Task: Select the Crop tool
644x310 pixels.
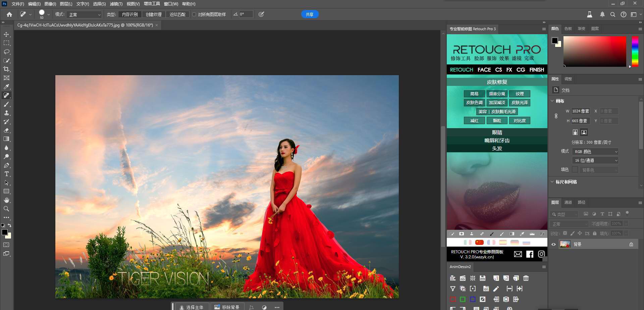Action: (x=6, y=69)
